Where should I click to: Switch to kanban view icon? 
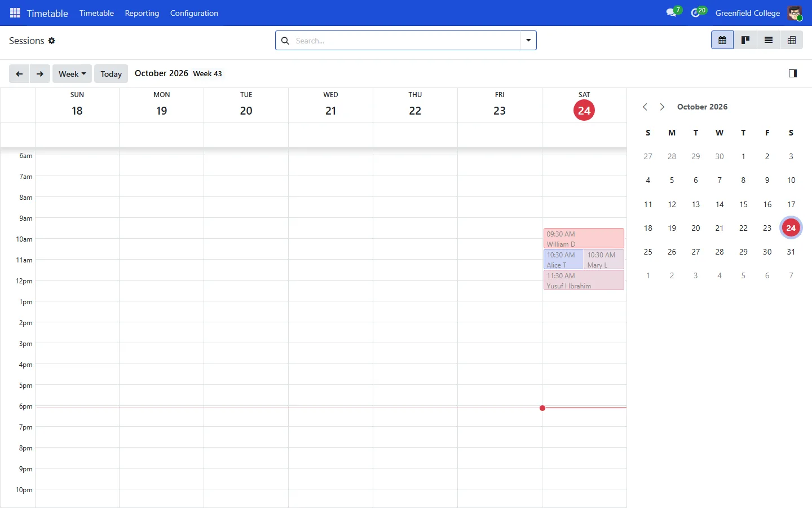(745, 40)
